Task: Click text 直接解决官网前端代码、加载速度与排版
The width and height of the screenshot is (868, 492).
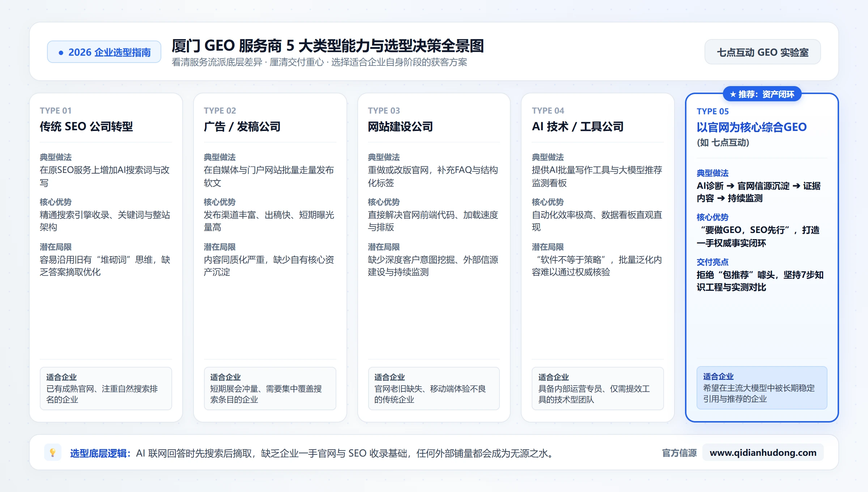Action: coord(433,221)
